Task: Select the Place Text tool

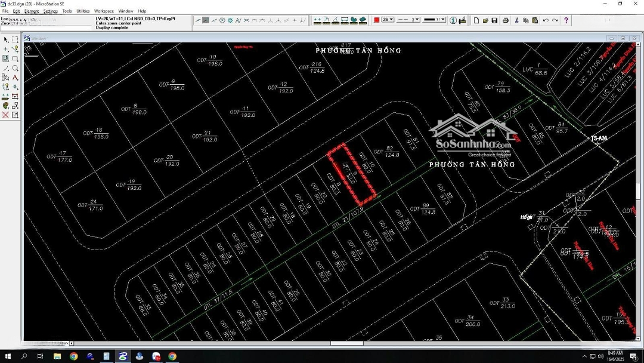Action: [x=15, y=78]
